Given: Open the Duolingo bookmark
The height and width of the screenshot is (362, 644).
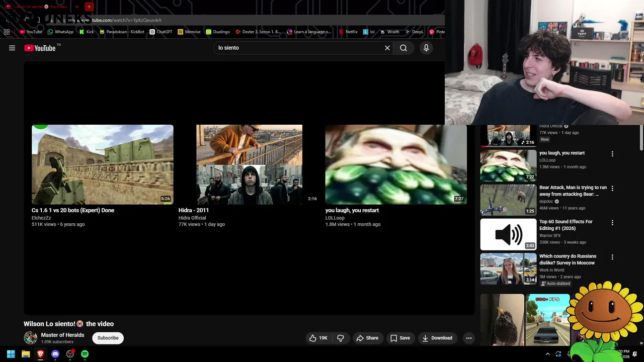Looking at the screenshot, I should [218, 32].
